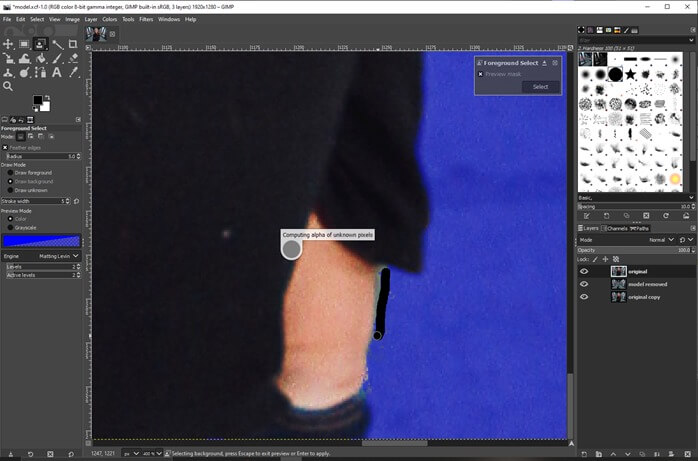698x461 pixels.
Task: Click the Stroke width field
Action: [x=36, y=201]
